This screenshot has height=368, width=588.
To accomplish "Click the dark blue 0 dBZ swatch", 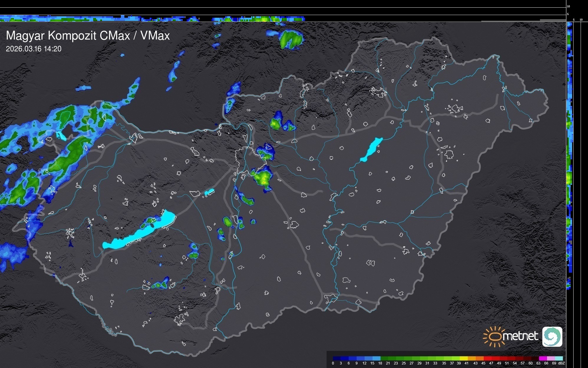I will click(x=337, y=358).
